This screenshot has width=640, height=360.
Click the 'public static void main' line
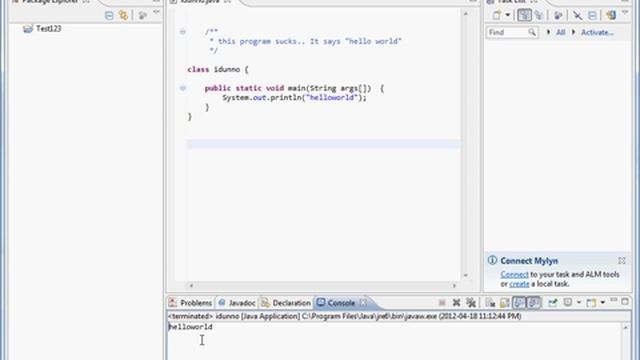294,88
